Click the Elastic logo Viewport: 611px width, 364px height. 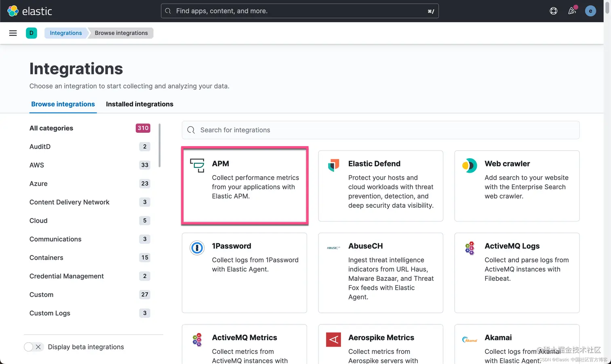pos(29,11)
